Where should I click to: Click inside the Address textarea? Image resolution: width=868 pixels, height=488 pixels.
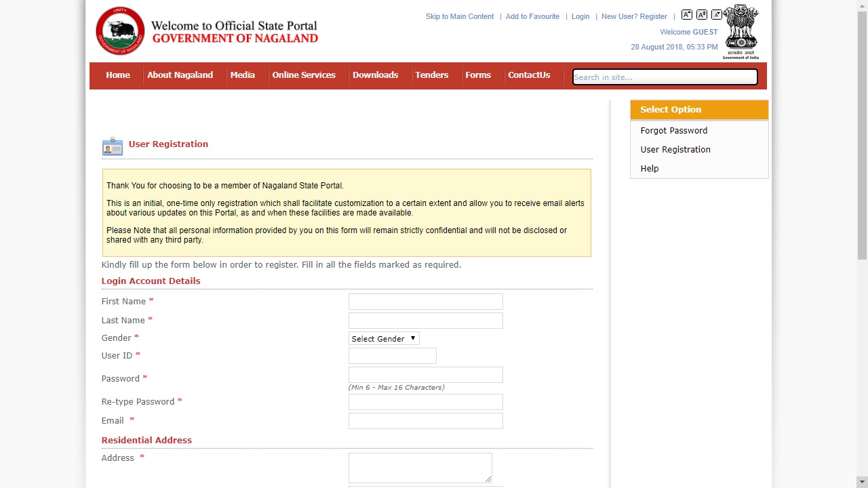click(420, 468)
